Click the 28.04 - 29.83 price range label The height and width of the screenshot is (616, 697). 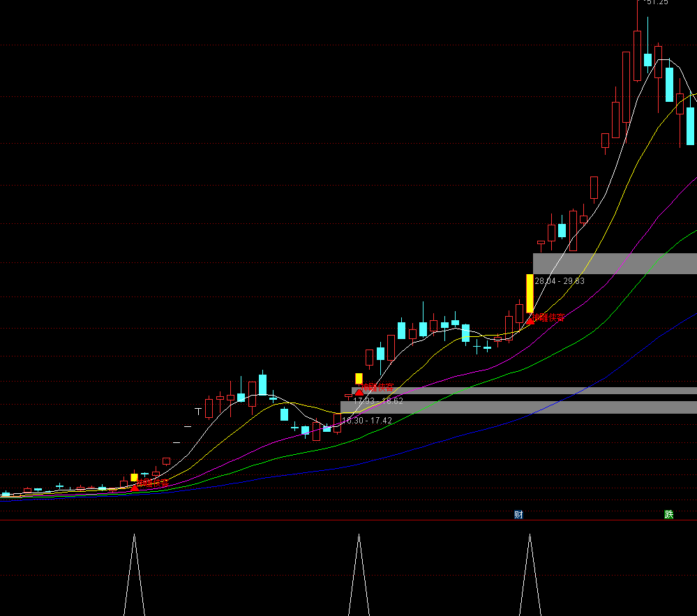pos(560,281)
